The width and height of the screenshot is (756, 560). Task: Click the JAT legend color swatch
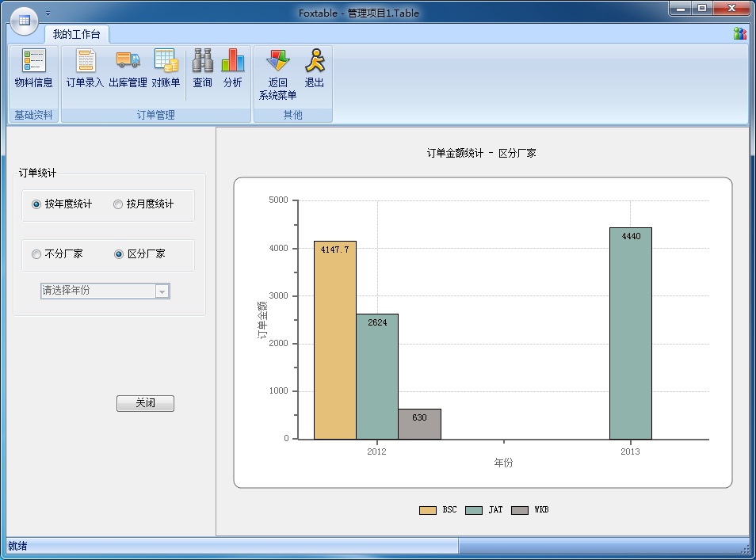click(x=473, y=510)
